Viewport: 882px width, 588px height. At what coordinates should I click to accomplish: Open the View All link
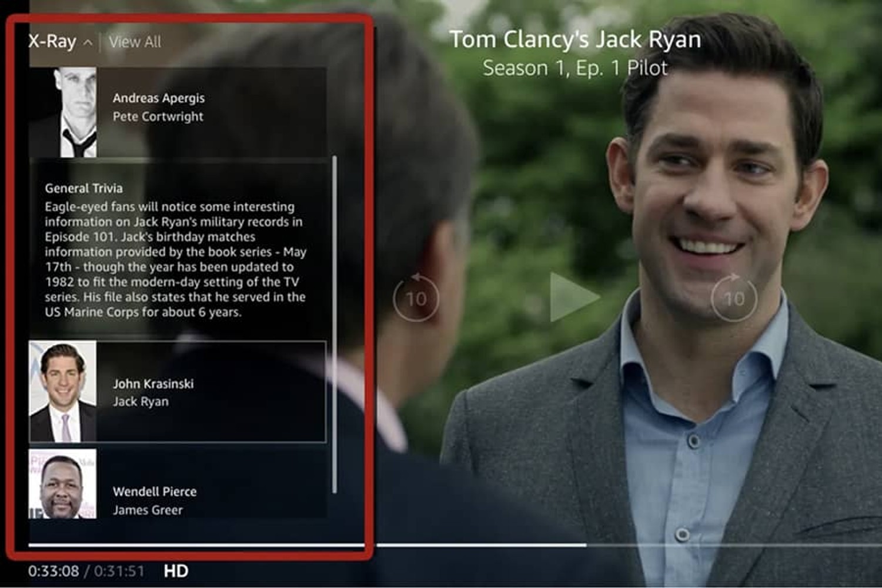(x=135, y=42)
